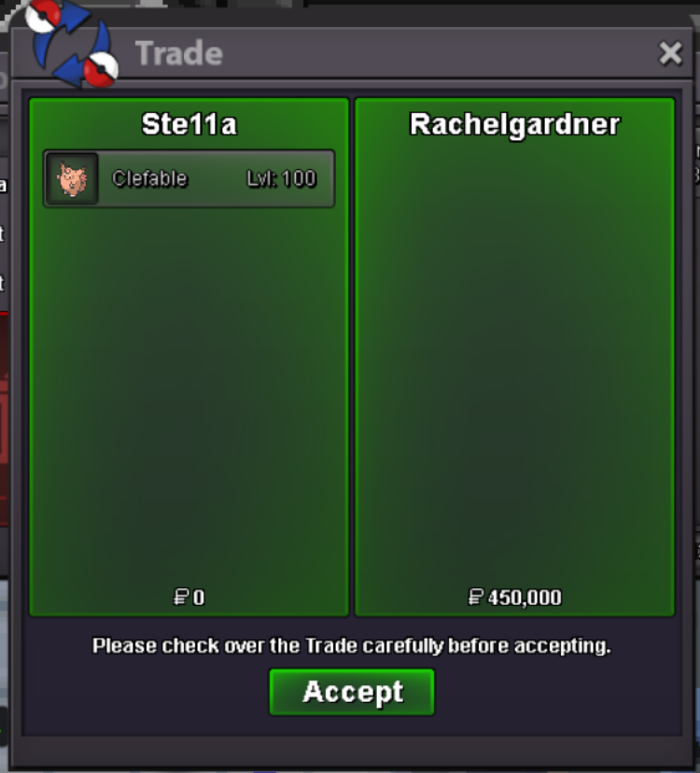The height and width of the screenshot is (773, 700).
Task: Click the 450,000 money amount
Action: [x=525, y=597]
